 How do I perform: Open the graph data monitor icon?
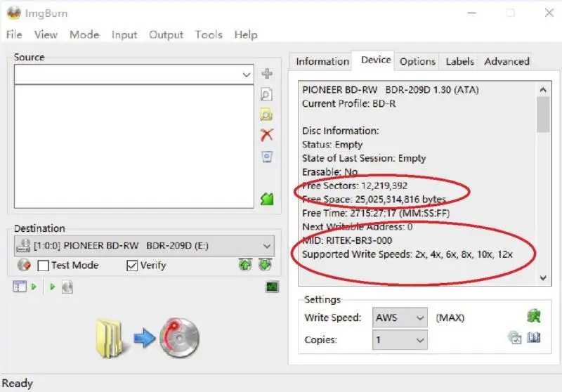click(x=272, y=287)
